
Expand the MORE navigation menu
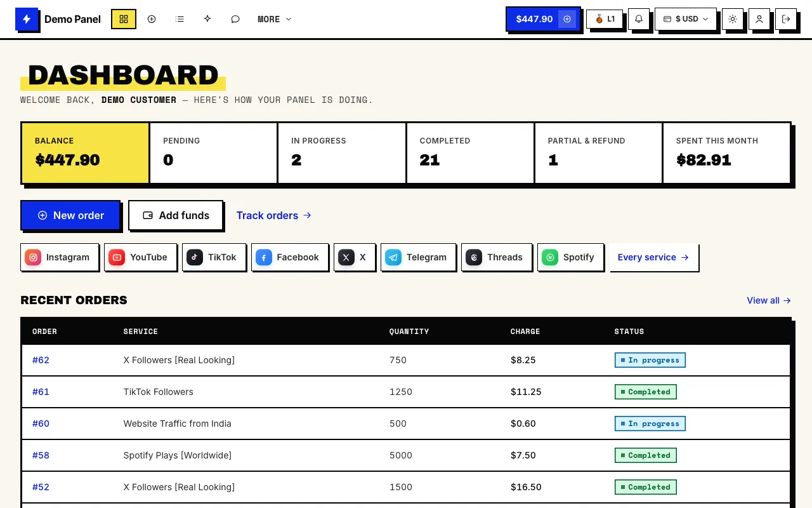coord(275,19)
